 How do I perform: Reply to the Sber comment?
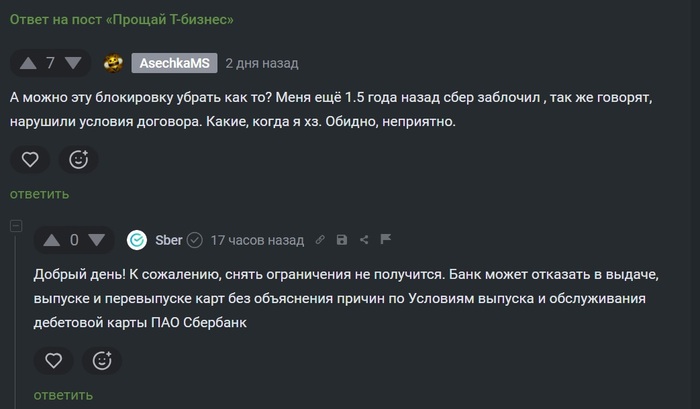click(63, 395)
